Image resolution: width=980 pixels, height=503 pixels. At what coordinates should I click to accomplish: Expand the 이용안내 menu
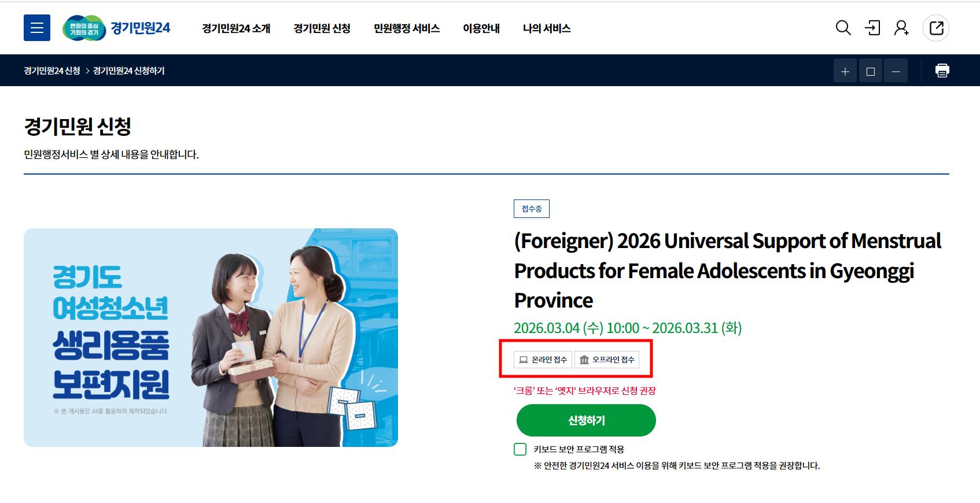point(481,28)
